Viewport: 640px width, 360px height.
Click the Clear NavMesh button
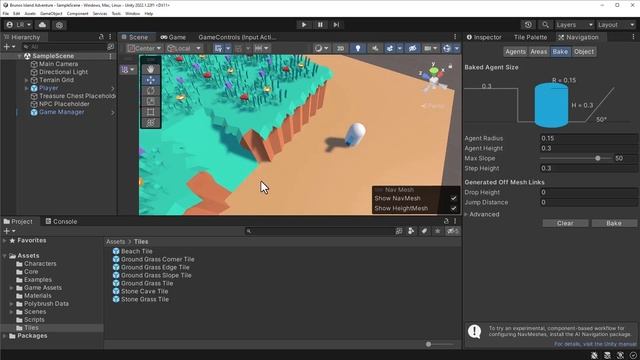click(565, 223)
